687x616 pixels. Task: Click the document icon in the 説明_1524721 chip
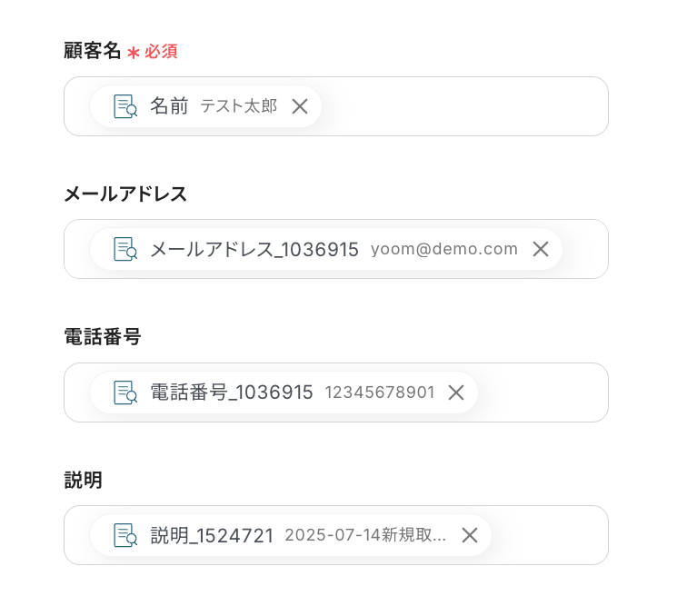click(x=124, y=535)
